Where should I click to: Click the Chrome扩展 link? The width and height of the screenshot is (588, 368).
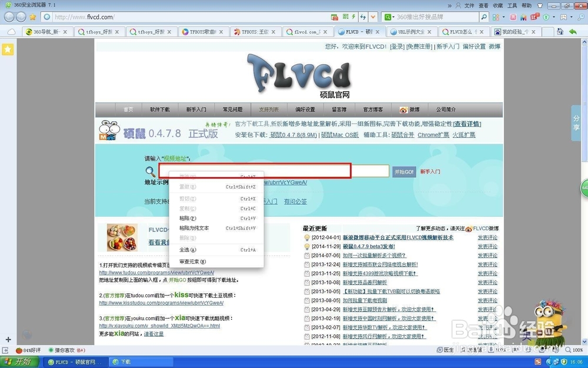[x=433, y=135]
